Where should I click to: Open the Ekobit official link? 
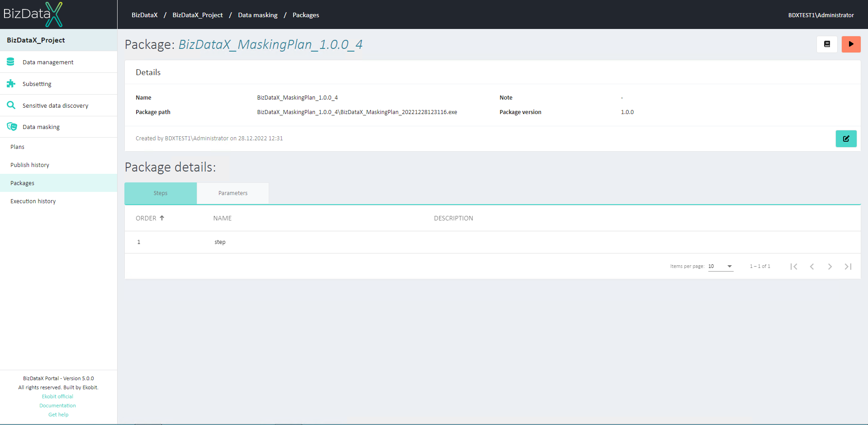click(x=57, y=396)
